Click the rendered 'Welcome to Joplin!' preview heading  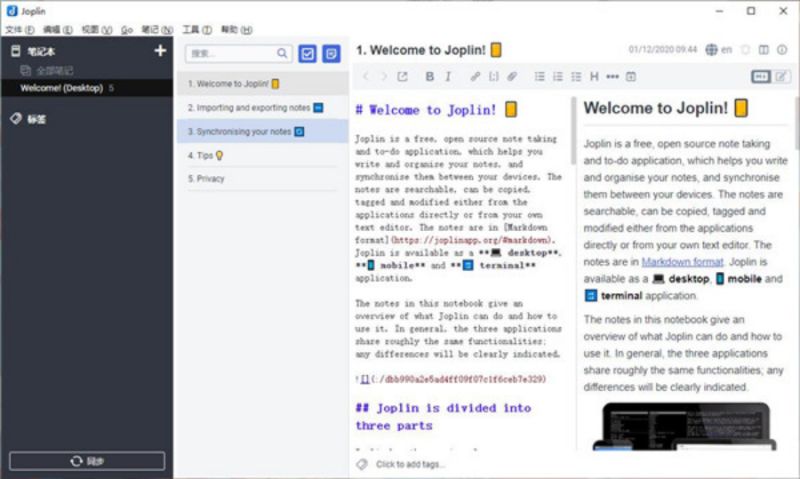665,108
